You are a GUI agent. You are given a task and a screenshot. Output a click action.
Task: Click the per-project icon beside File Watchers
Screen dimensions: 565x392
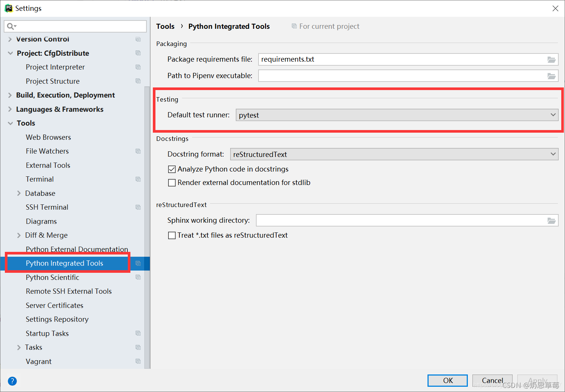click(x=138, y=151)
